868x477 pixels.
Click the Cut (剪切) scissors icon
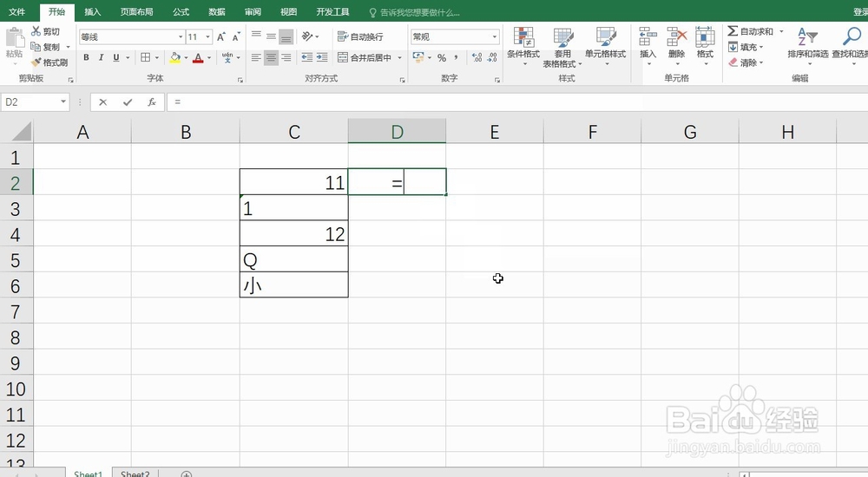36,31
